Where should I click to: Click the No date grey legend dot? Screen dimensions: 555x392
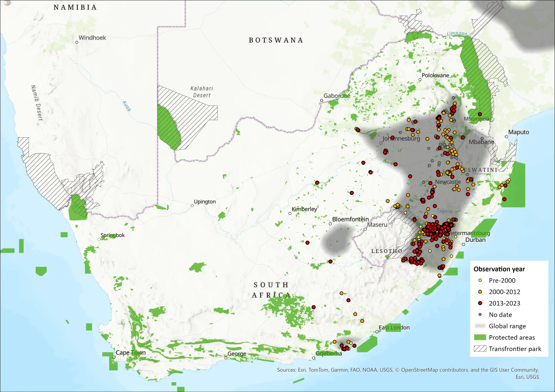point(480,315)
